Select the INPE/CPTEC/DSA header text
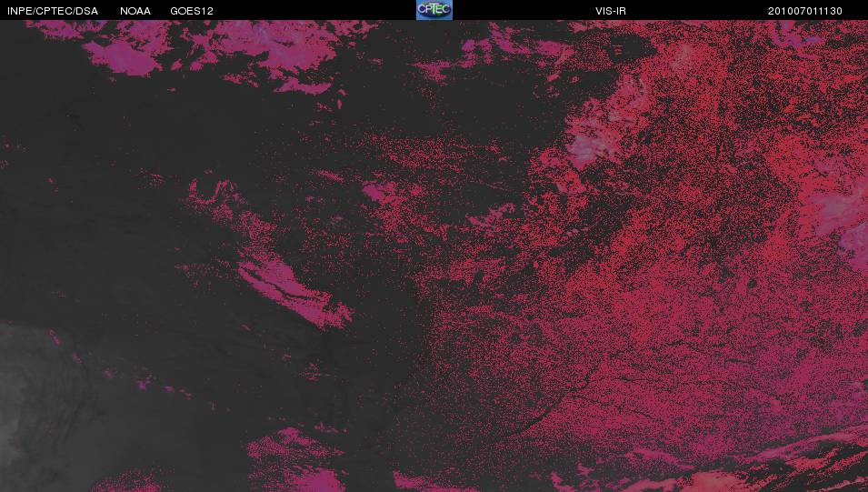 (53, 11)
